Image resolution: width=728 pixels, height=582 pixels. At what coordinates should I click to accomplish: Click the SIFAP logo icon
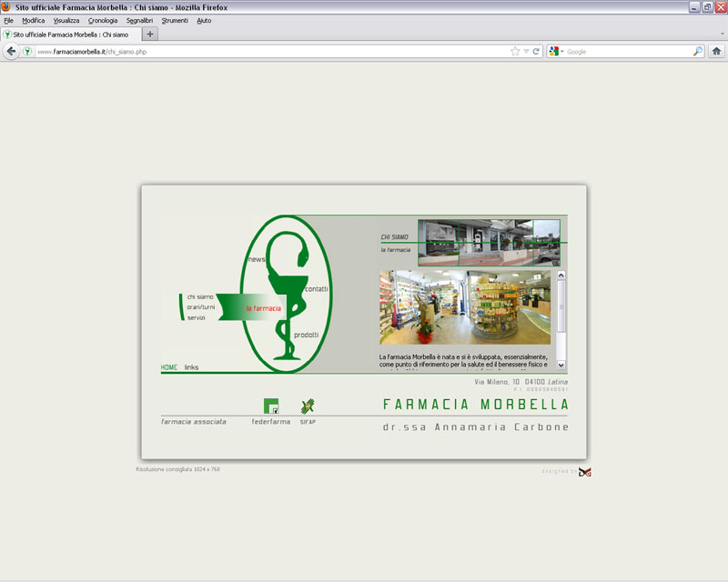308,406
